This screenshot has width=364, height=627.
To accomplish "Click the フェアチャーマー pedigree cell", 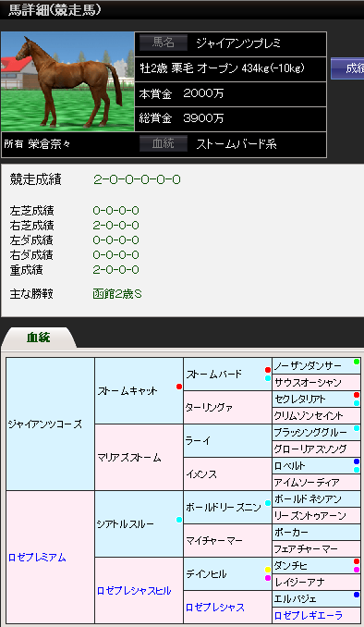I will click(317, 549).
